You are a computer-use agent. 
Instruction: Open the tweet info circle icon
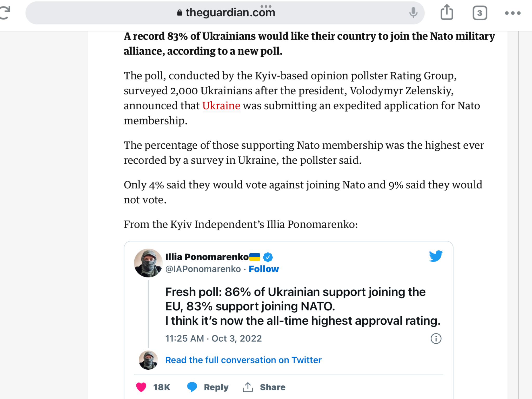tap(436, 338)
